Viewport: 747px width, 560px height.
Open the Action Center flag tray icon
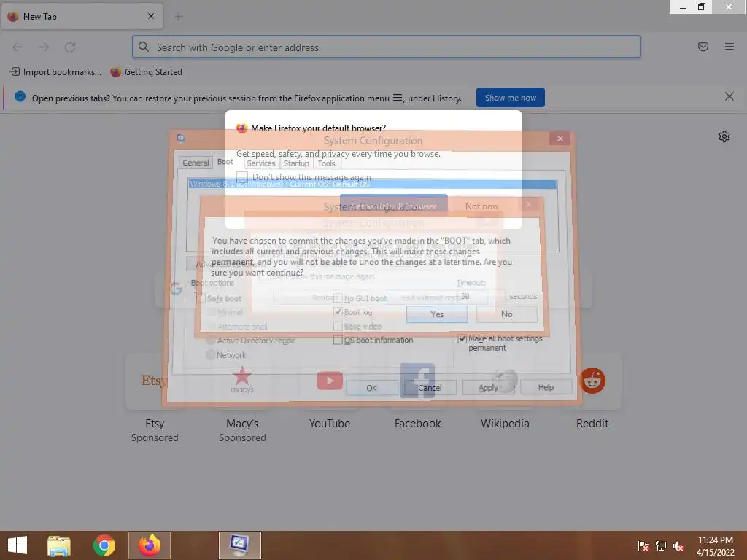[x=643, y=546]
